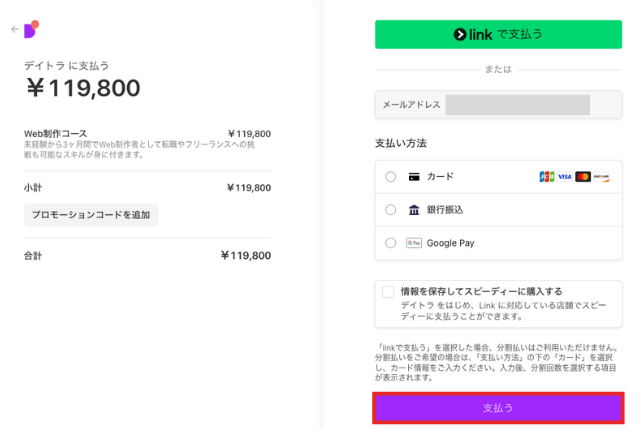640x430 pixels.
Task: Click the VISA card brand icon
Action: pyautogui.click(x=565, y=177)
